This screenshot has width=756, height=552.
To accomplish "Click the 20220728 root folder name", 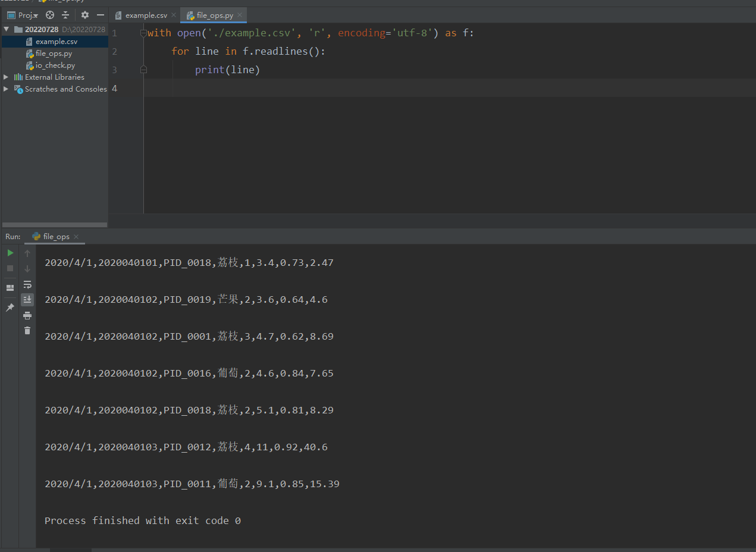I will (x=42, y=29).
